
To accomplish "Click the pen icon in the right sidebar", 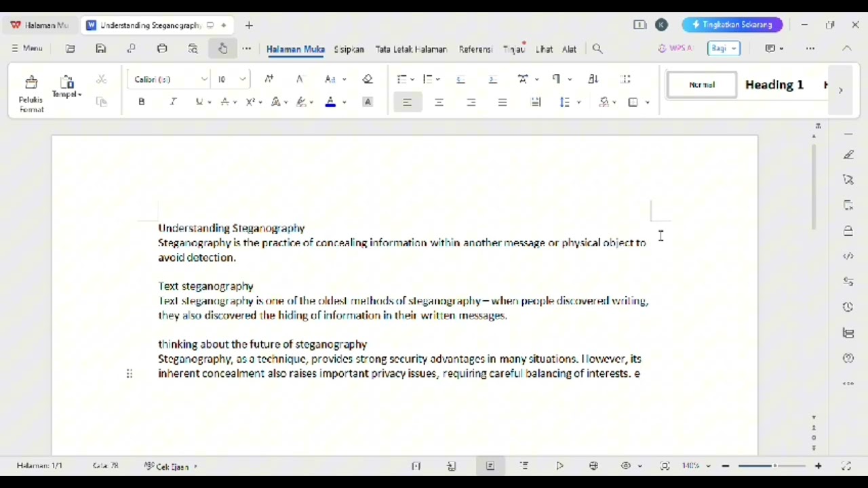I will point(848,155).
